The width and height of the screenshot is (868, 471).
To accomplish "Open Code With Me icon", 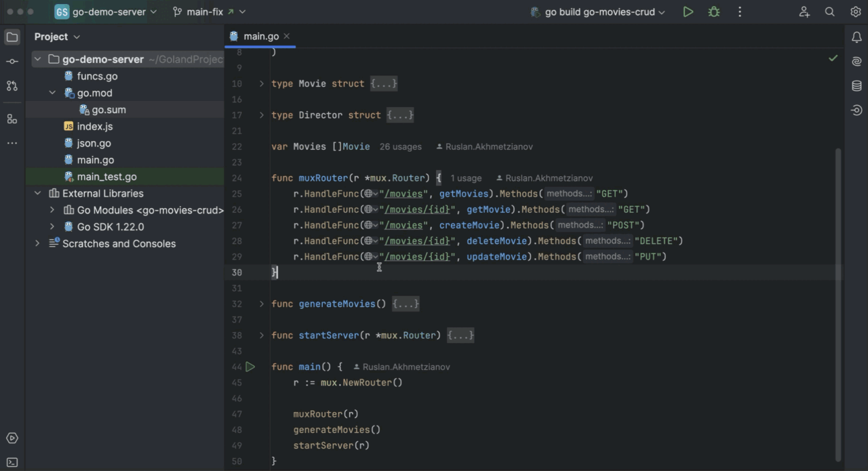I will pyautogui.click(x=804, y=12).
